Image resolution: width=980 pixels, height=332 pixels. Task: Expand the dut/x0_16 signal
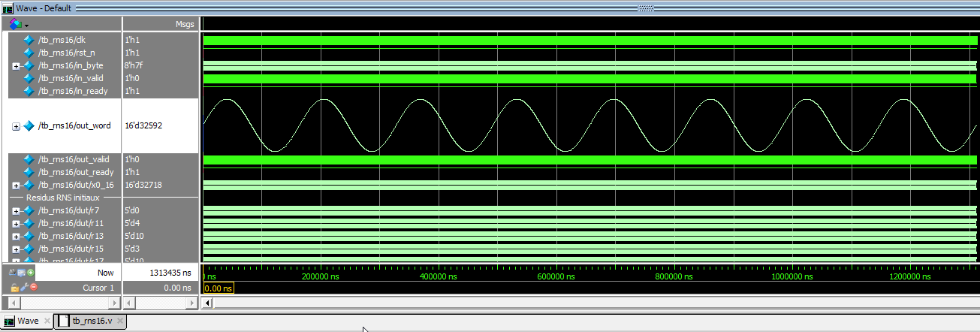(x=16, y=186)
